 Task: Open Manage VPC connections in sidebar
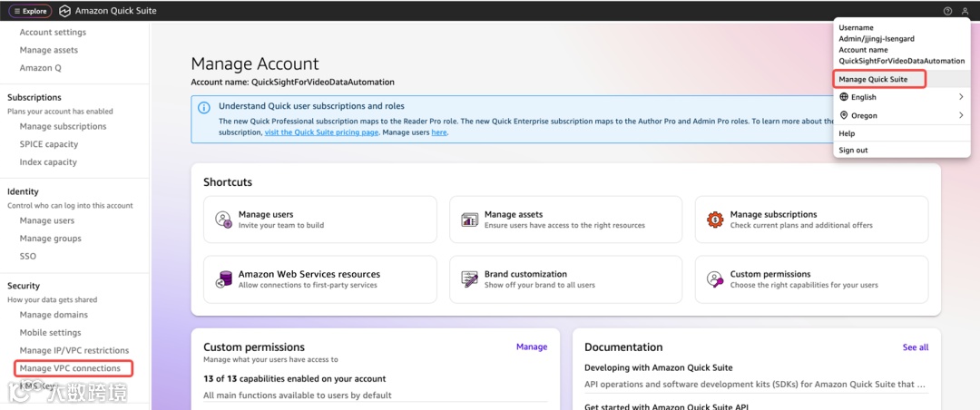(70, 368)
